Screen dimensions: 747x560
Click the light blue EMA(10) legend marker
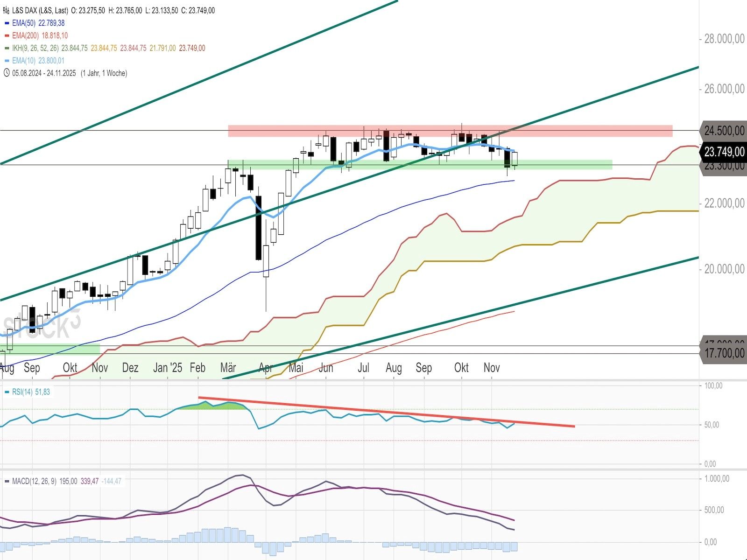tap(7, 61)
